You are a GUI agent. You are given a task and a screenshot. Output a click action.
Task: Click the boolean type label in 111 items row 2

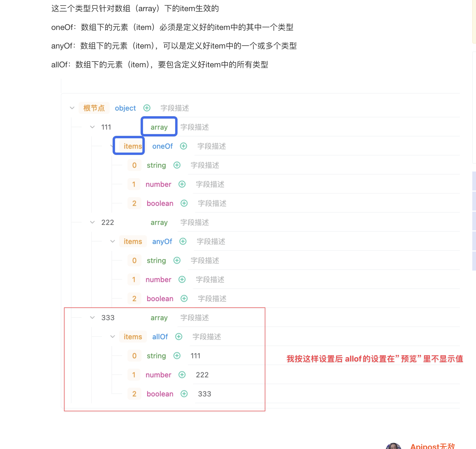tap(160, 203)
